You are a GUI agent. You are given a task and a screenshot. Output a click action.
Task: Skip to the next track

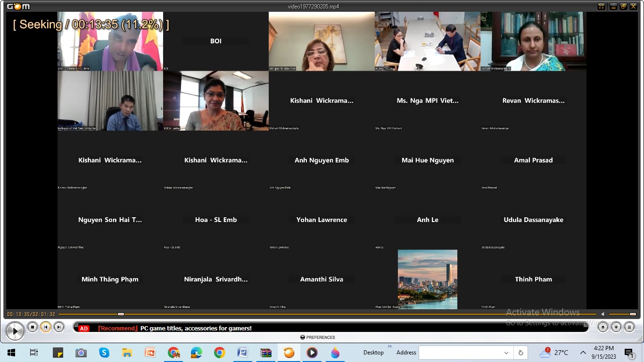click(x=58, y=327)
